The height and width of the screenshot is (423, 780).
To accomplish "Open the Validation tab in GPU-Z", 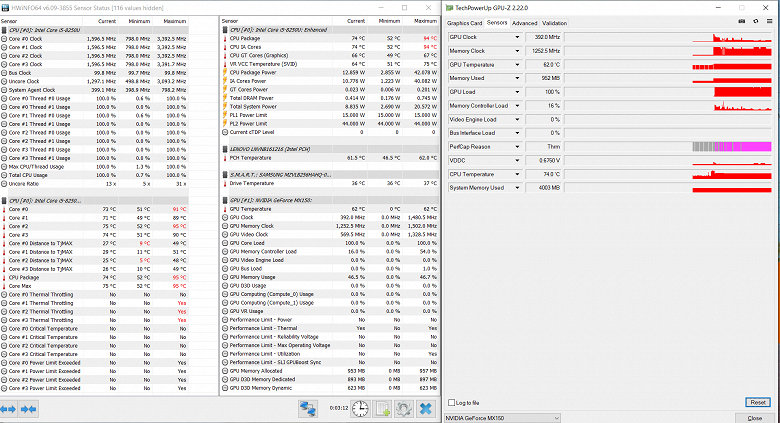I will [x=554, y=23].
